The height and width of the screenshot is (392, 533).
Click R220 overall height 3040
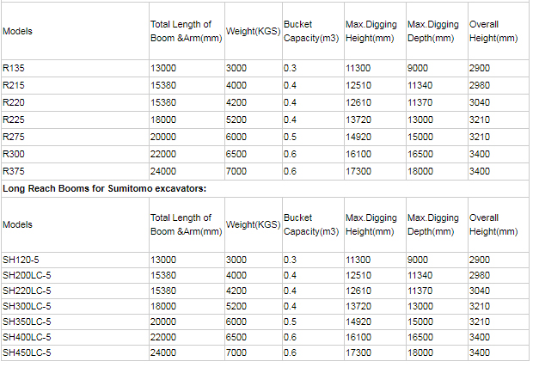pyautogui.click(x=480, y=102)
